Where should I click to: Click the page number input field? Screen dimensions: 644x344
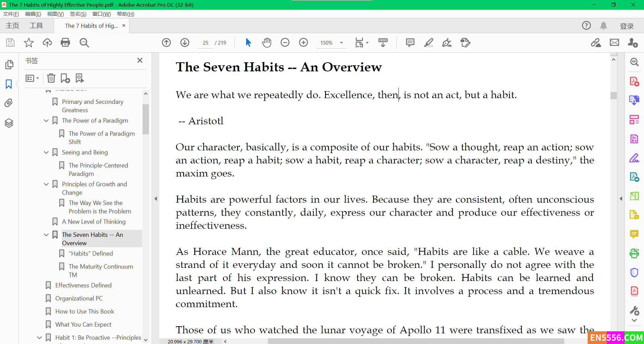point(206,43)
